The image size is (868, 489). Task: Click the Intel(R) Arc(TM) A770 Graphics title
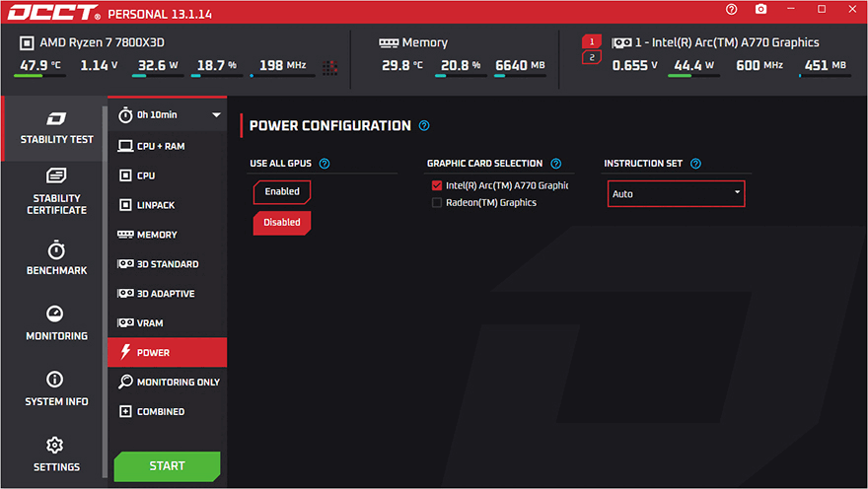click(x=727, y=42)
